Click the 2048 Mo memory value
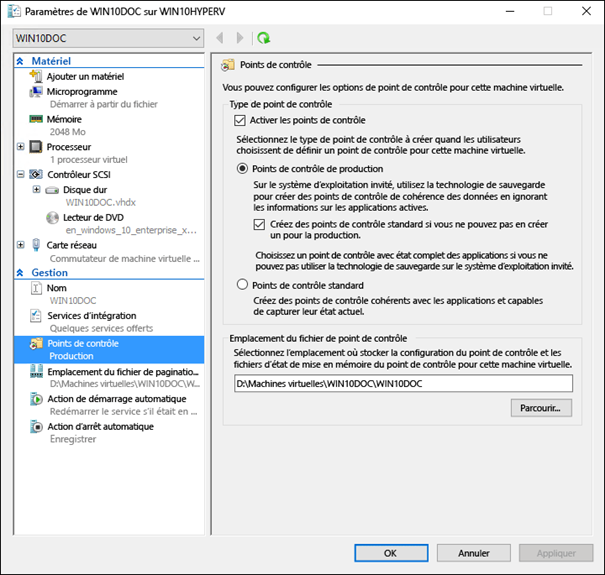Viewport: 605px width, 575px height. point(68,132)
